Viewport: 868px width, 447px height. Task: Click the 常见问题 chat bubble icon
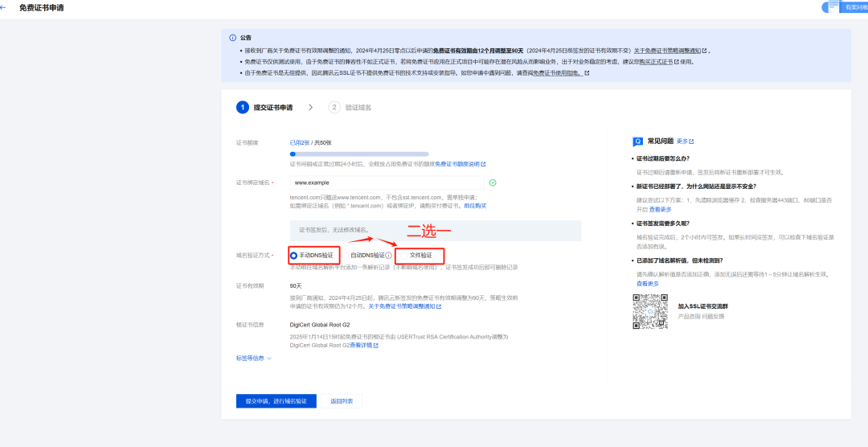click(638, 141)
